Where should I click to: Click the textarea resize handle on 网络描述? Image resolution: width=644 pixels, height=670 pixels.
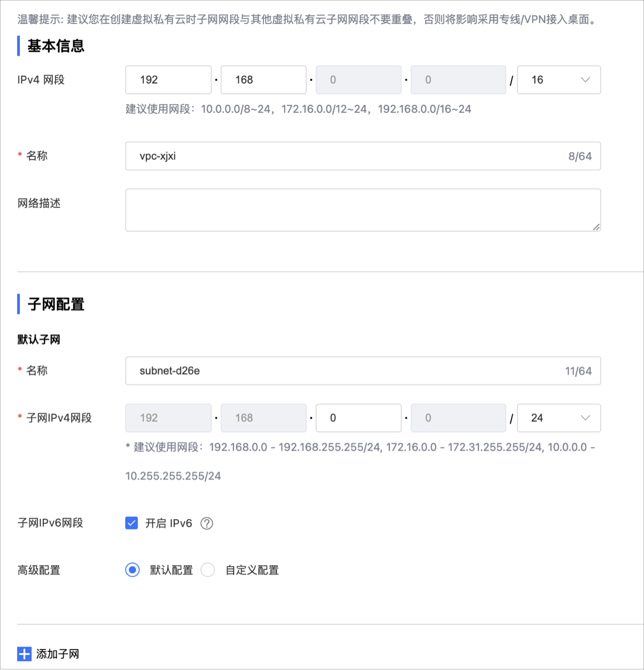(597, 227)
